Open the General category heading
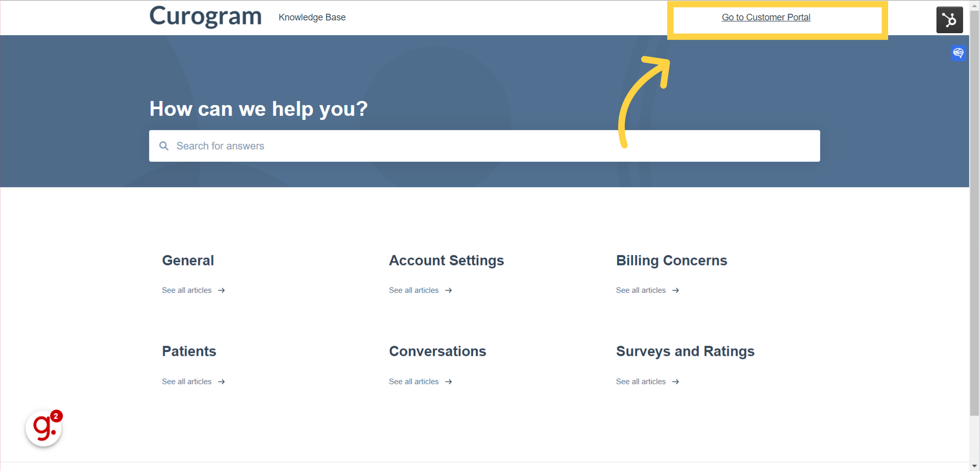This screenshot has width=980, height=471. (188, 260)
